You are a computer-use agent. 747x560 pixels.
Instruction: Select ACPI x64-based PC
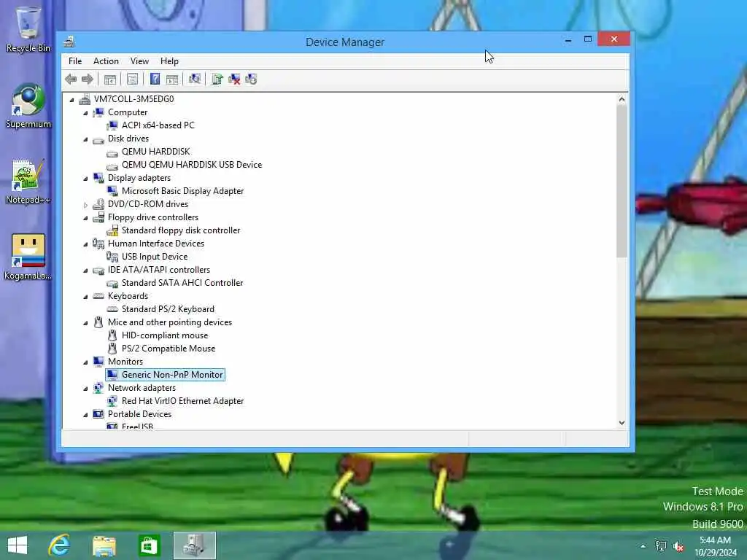pyautogui.click(x=158, y=125)
